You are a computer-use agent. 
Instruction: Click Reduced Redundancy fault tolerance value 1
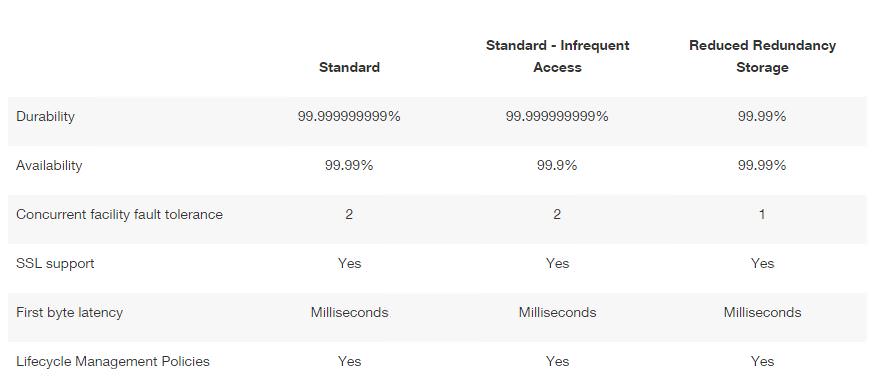[762, 214]
